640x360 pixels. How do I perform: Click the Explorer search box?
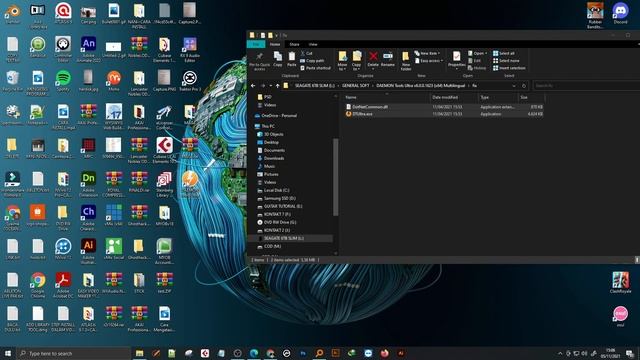(x=586, y=86)
